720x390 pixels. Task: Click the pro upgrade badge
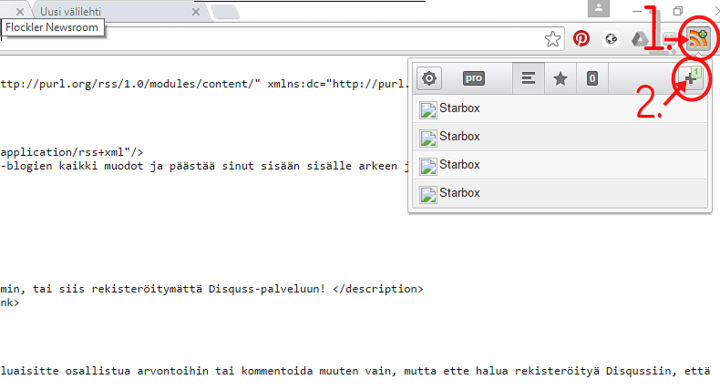click(x=474, y=79)
